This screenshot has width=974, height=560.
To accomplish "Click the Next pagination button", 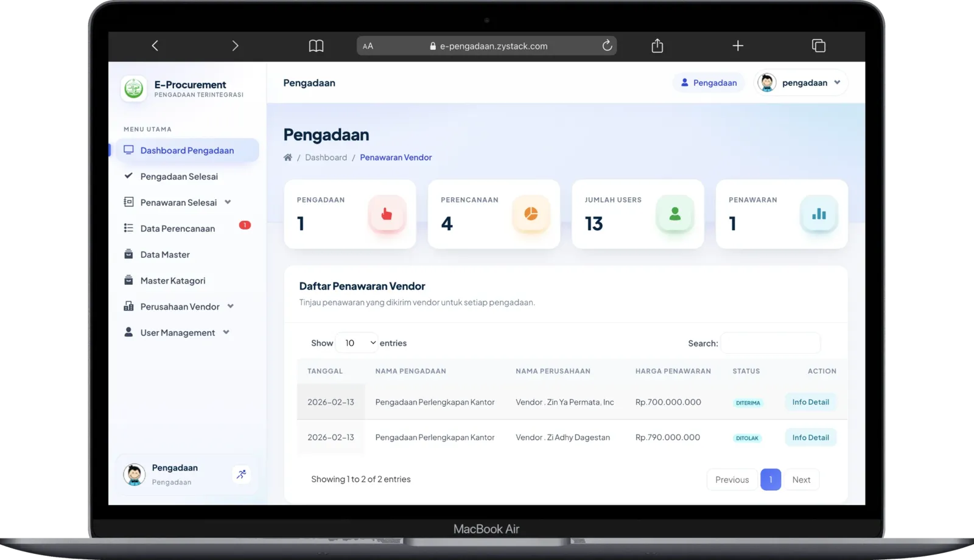I will click(x=801, y=480).
